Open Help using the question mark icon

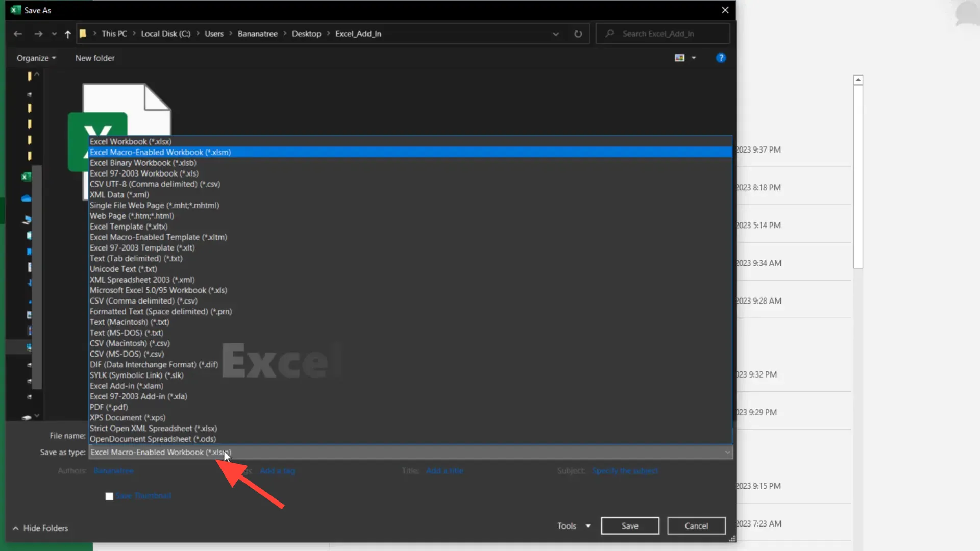coord(721,58)
